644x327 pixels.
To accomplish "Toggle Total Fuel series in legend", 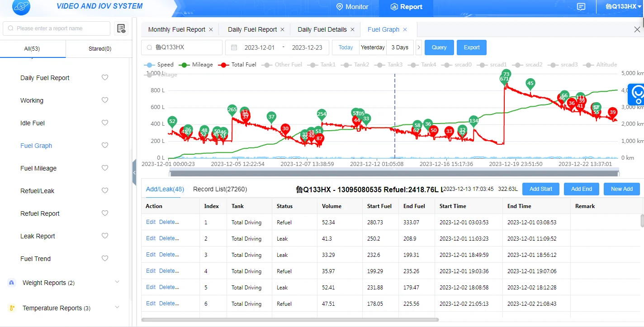I will tap(237, 65).
